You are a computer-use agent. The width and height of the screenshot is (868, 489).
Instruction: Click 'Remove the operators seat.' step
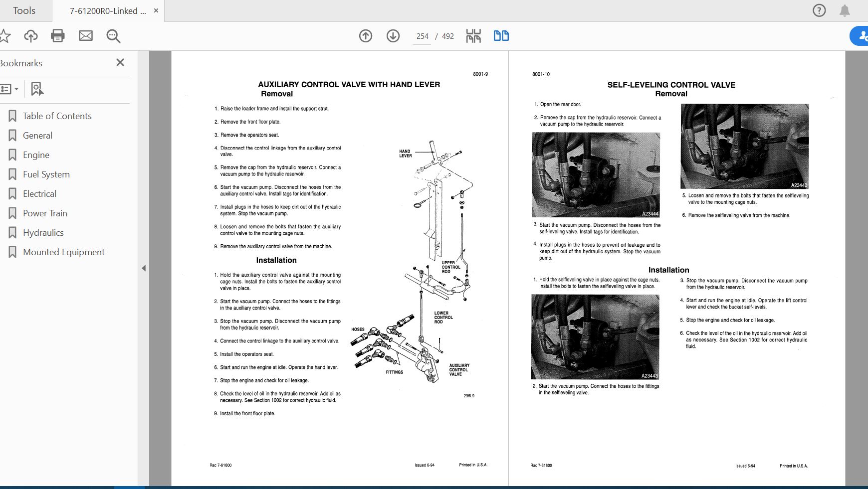pyautogui.click(x=247, y=135)
